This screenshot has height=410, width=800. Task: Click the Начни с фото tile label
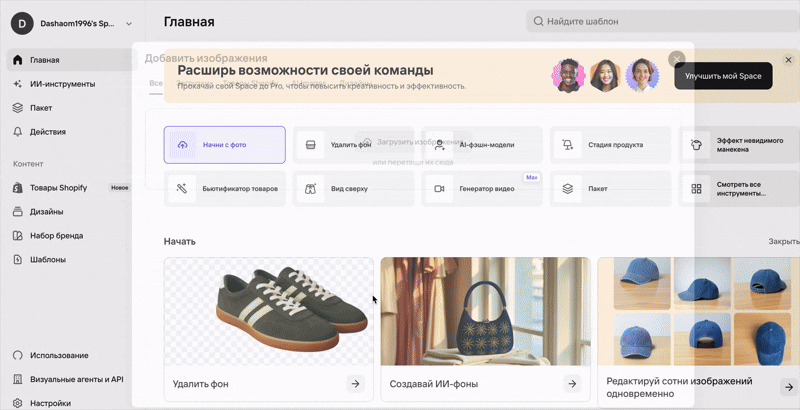coord(224,145)
